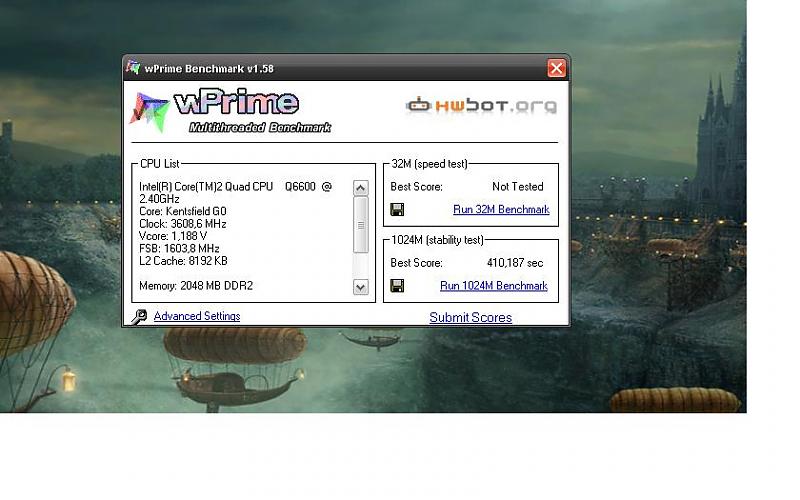Click the '410,187 sec' best score value

tap(515, 263)
